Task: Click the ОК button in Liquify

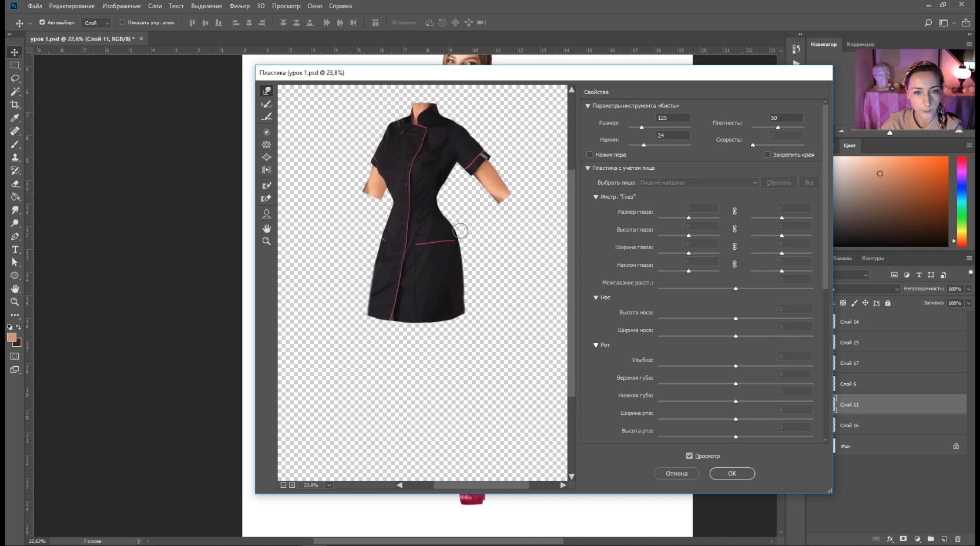Action: pos(732,474)
